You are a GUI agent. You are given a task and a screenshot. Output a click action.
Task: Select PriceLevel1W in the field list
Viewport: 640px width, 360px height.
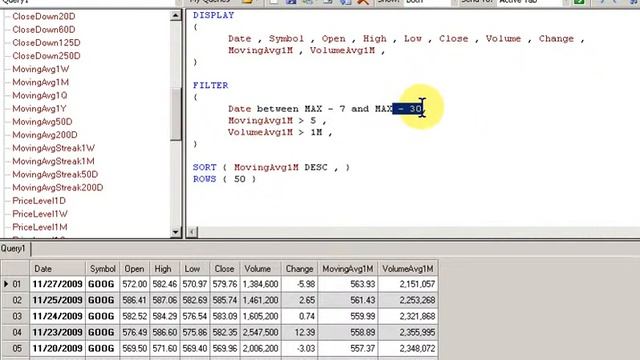(40, 214)
